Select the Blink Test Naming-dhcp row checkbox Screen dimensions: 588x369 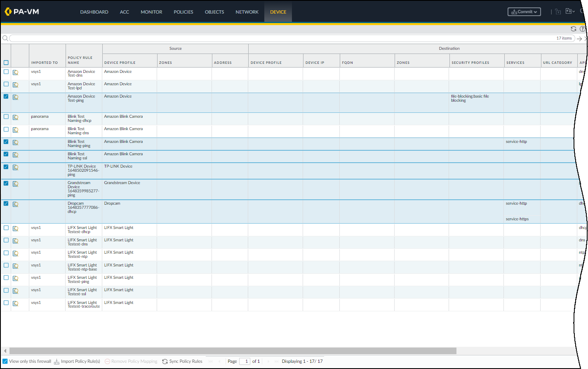click(x=6, y=117)
